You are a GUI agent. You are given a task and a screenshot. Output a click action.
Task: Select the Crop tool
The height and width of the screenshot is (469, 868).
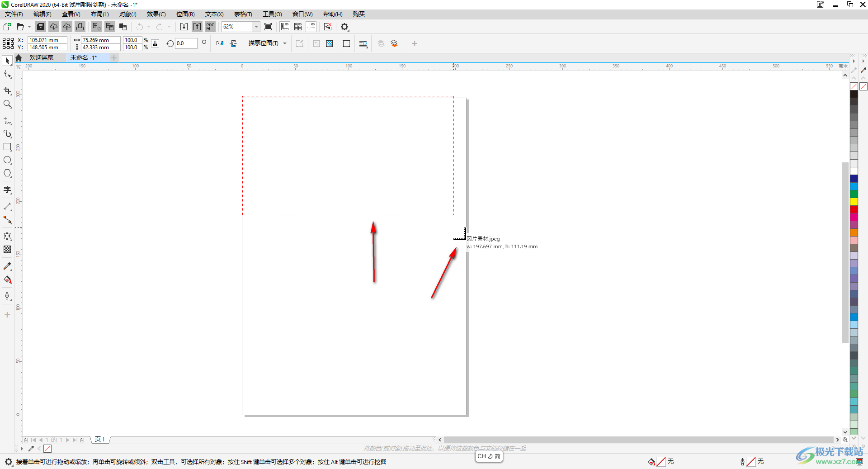7,91
